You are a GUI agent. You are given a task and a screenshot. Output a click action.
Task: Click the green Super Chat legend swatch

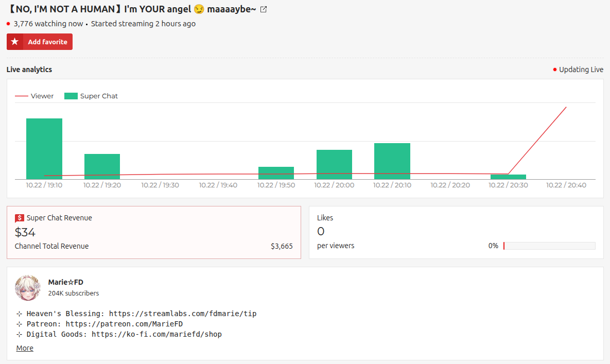[x=71, y=96]
